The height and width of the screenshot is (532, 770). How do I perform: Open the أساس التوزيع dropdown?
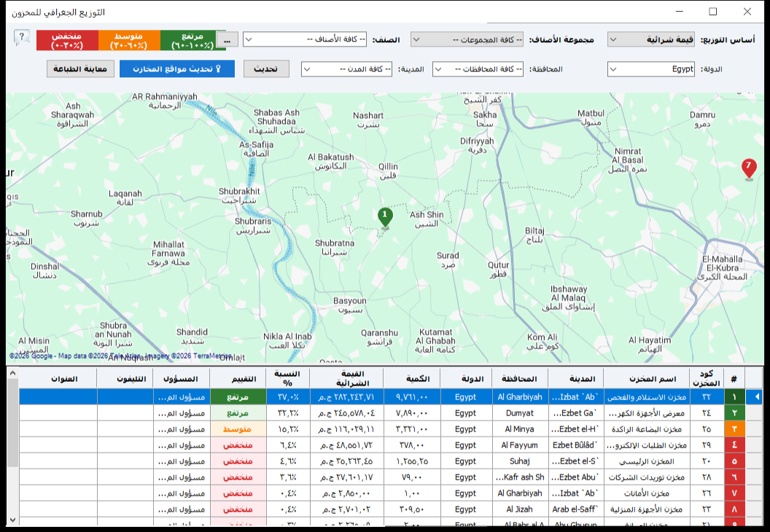[x=651, y=40]
